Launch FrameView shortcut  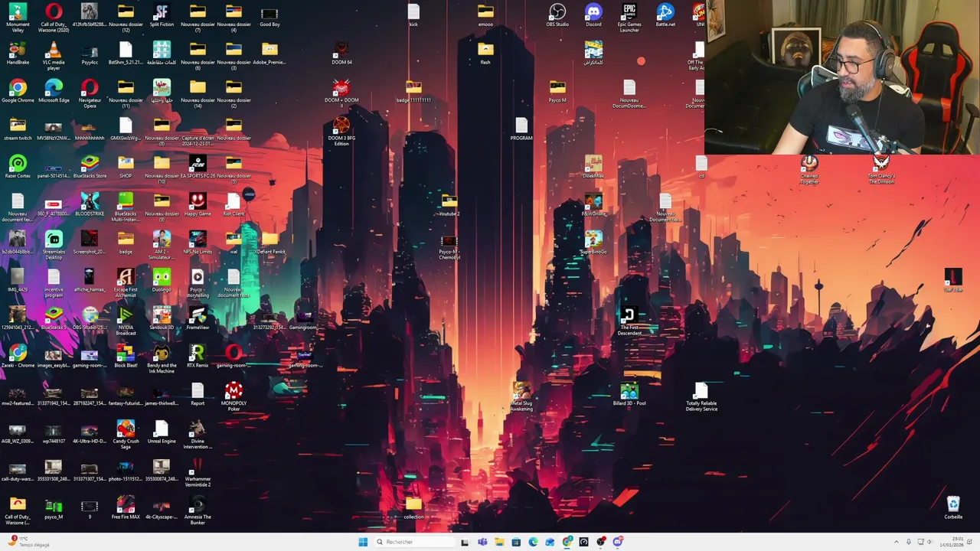pos(198,318)
